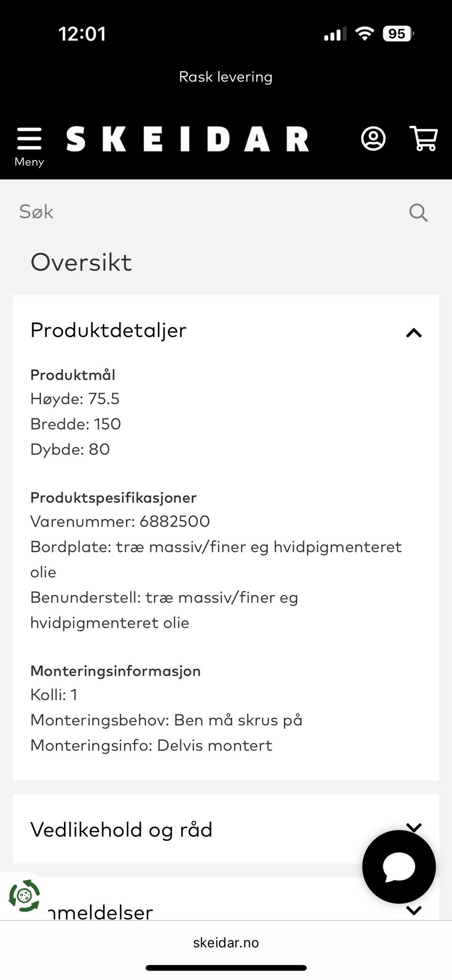Tap the search magnifier icon
Screen dimensions: 452x980
coord(418,212)
